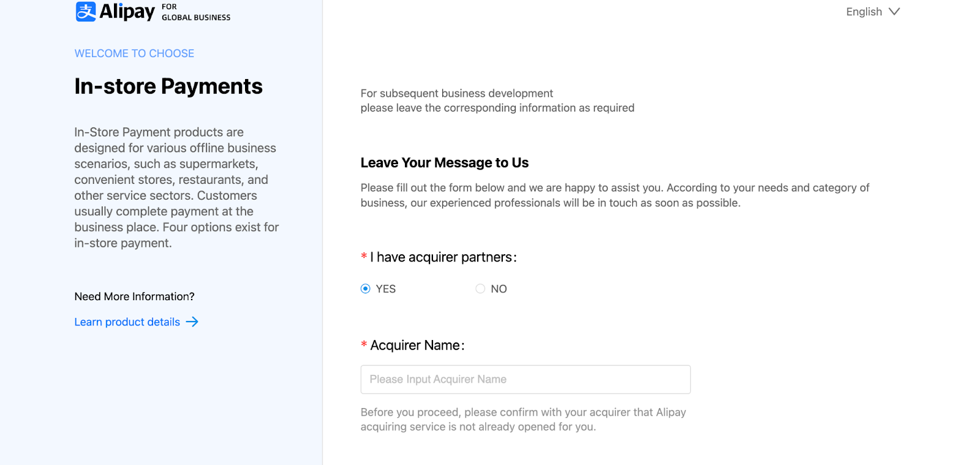
Task: Click the arrow icon beside Learn product details
Action: point(192,322)
